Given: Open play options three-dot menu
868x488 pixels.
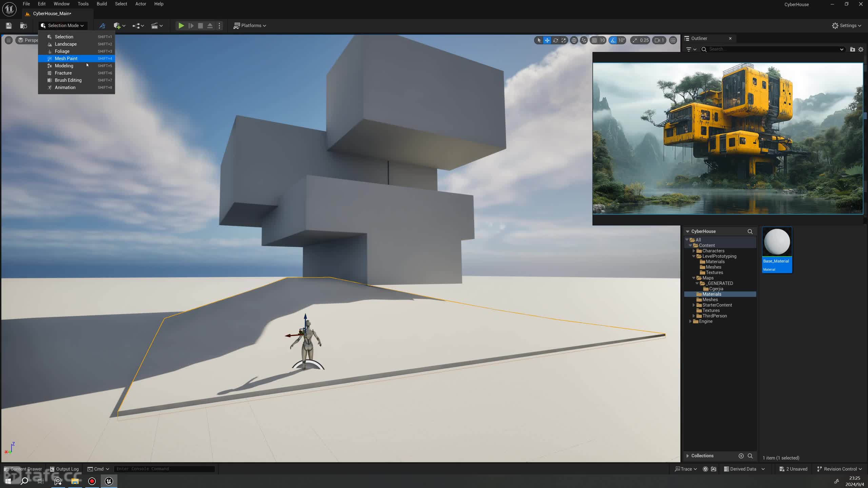Looking at the screenshot, I should [219, 26].
